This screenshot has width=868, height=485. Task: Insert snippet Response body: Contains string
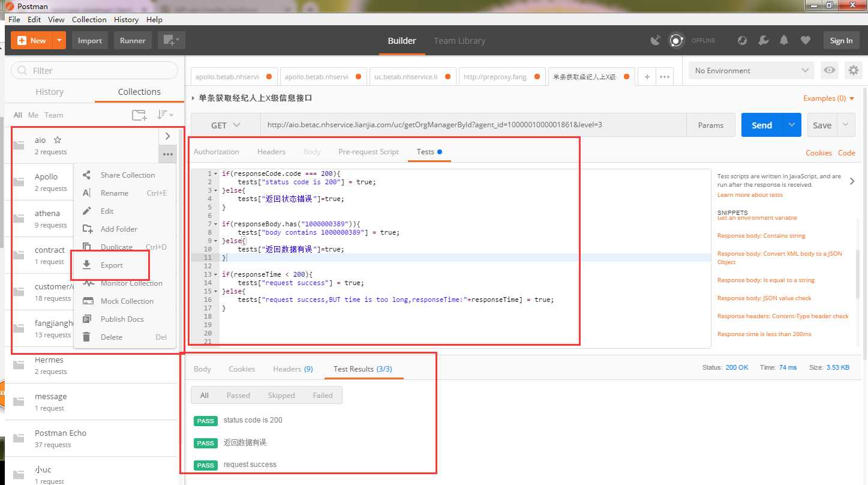pyautogui.click(x=761, y=236)
